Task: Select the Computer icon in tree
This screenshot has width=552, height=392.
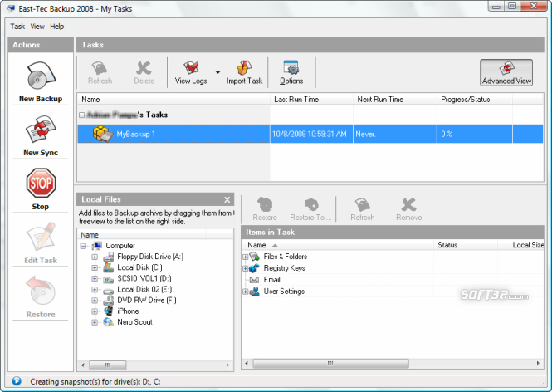Action: (x=97, y=246)
